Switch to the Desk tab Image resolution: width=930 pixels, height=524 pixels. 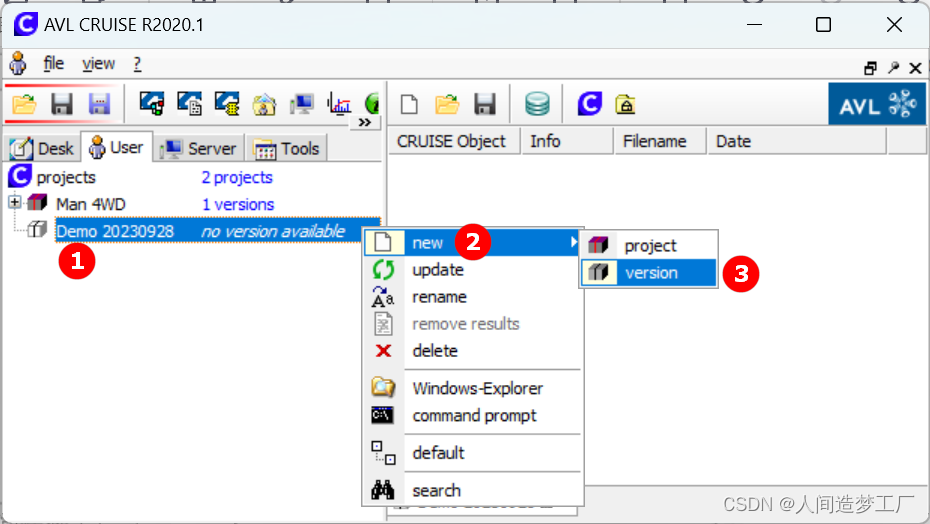click(42, 148)
